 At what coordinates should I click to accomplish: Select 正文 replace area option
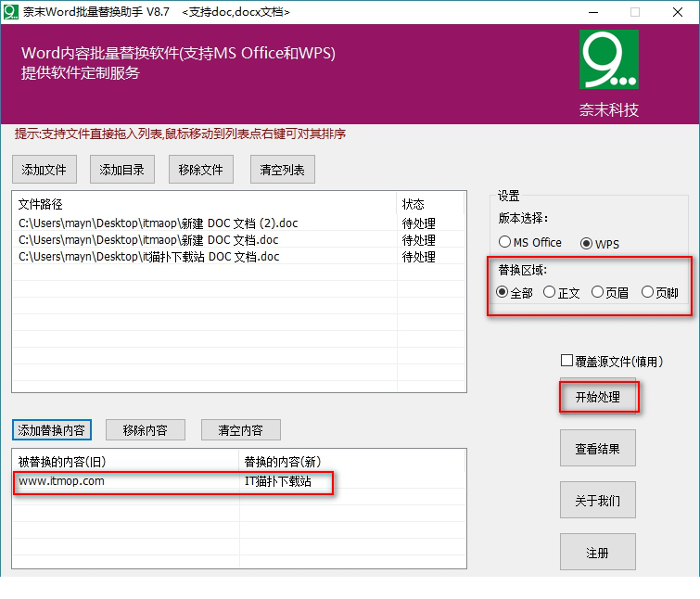pyautogui.click(x=550, y=292)
